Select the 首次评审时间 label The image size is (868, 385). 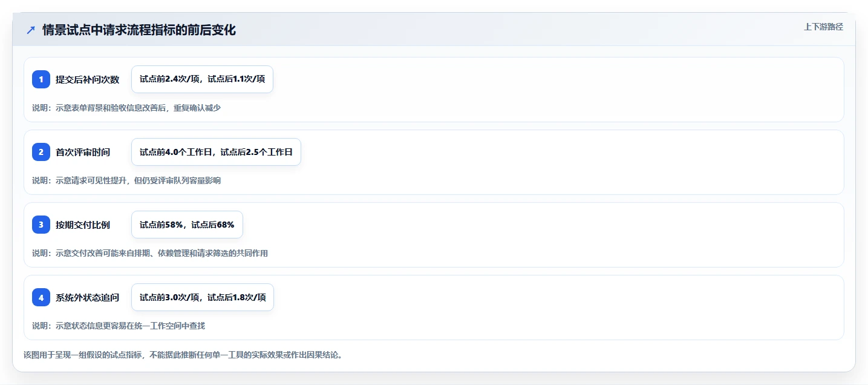pyautogui.click(x=83, y=152)
